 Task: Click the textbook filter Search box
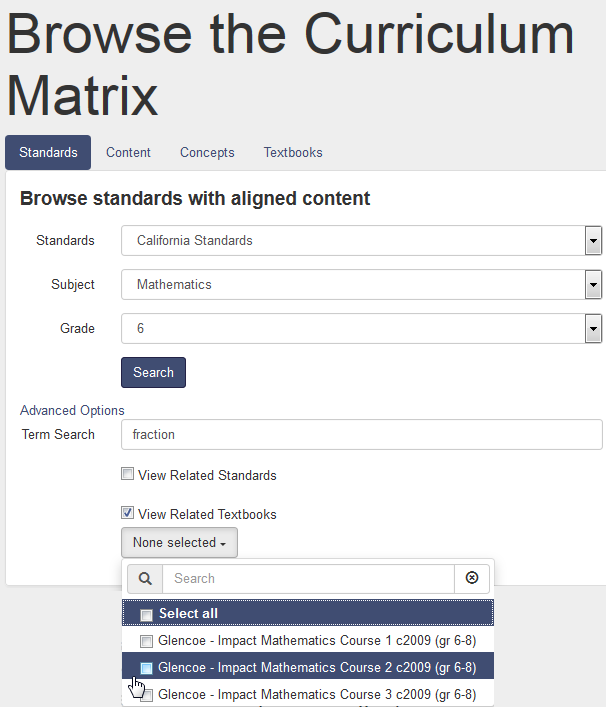tap(308, 578)
